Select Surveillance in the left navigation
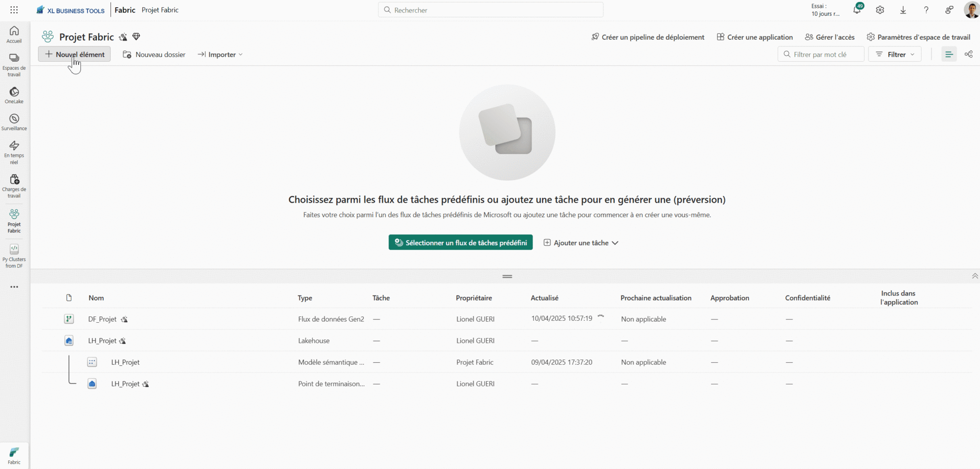Screen dimensions: 980x469 [14, 121]
